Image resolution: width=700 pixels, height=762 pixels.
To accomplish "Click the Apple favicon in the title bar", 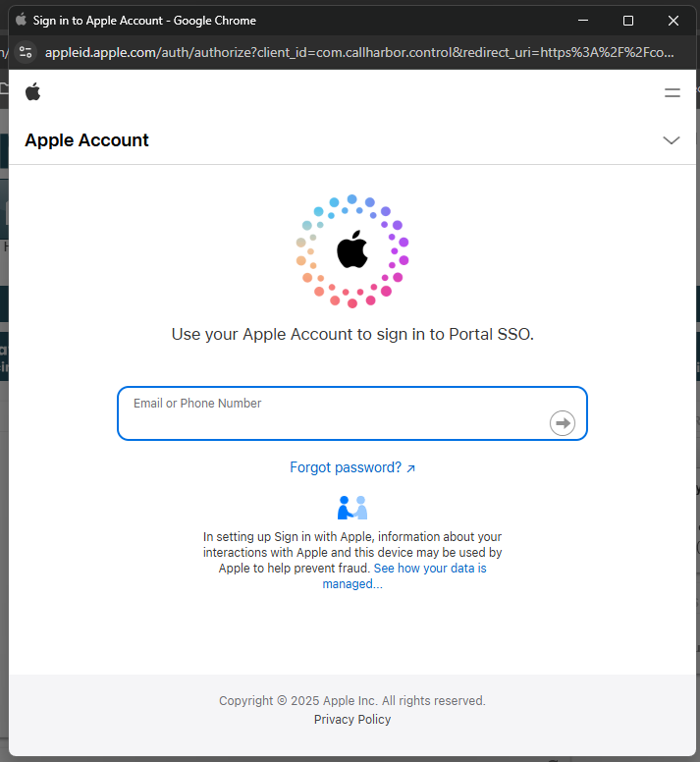I will coord(21,20).
